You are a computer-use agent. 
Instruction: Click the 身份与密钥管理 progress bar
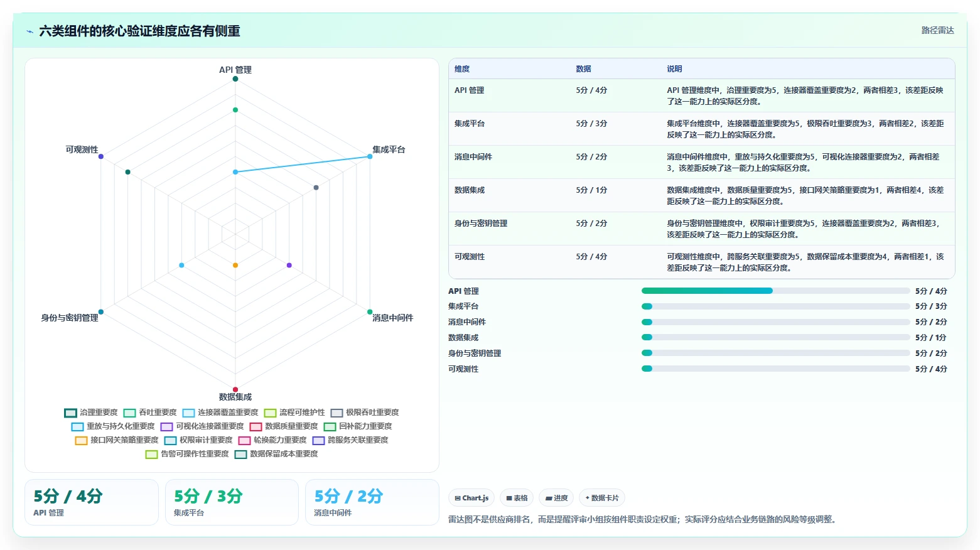775,353
